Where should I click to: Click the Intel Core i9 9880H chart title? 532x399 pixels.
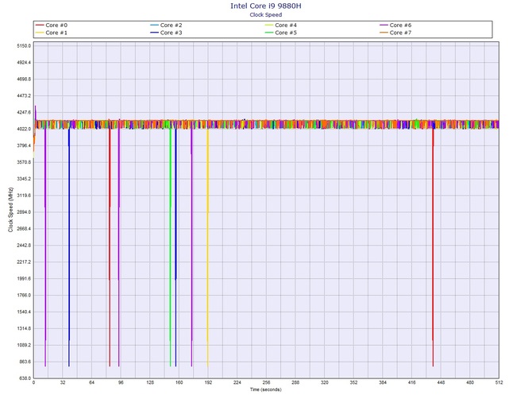pos(266,6)
